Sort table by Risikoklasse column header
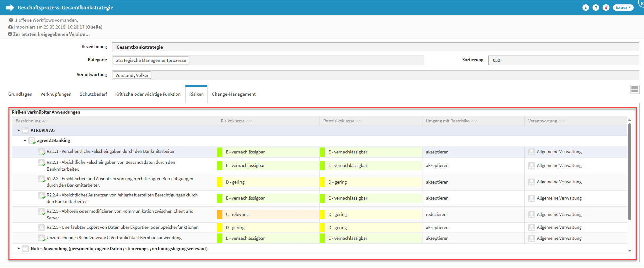644x268 pixels. [232, 121]
